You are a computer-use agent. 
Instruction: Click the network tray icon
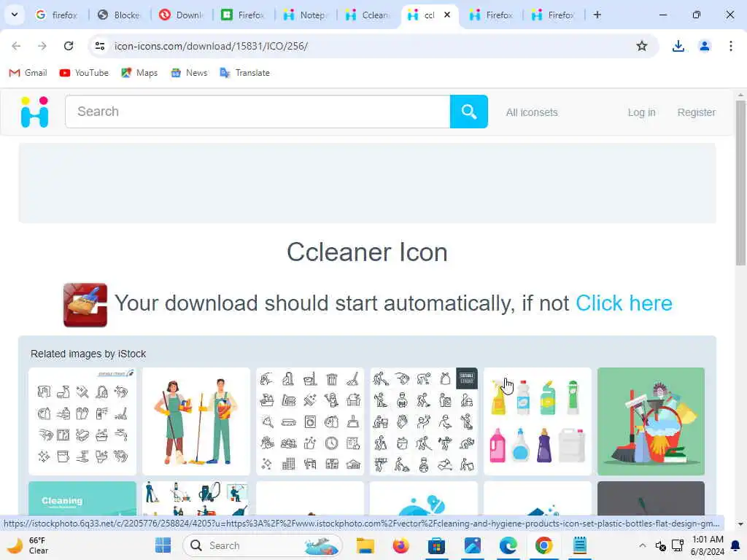click(678, 545)
